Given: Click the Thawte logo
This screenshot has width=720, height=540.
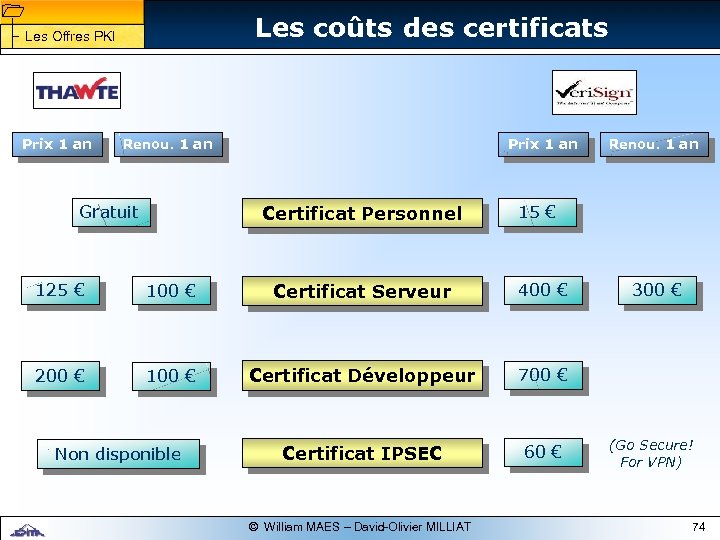Looking at the screenshot, I should pyautogui.click(x=77, y=90).
